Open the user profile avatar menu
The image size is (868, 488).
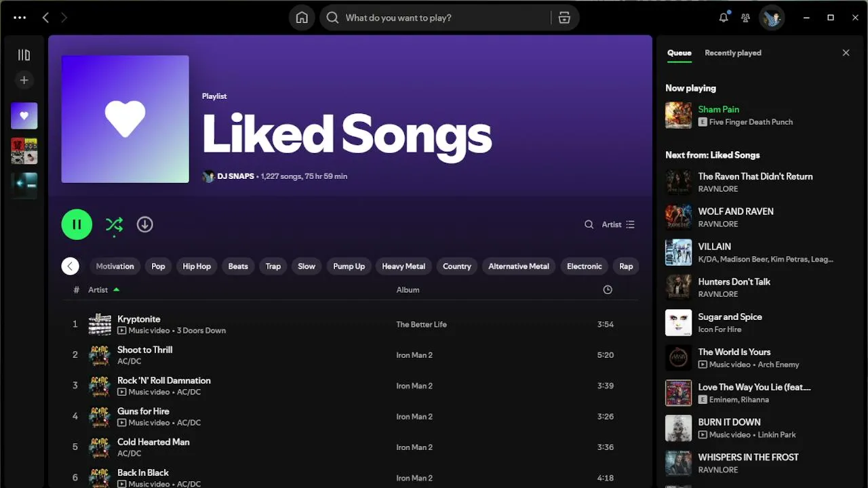[x=772, y=18]
